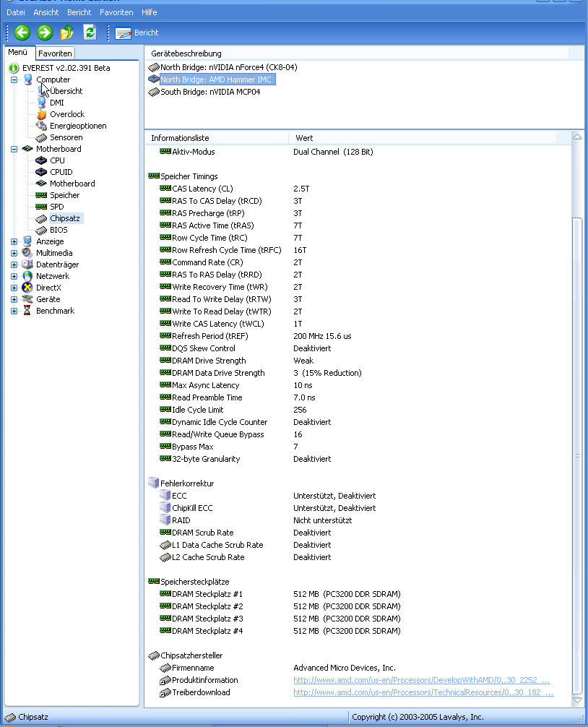
Task: Click the scrollbar down arrow
Action: pyautogui.click(x=577, y=700)
